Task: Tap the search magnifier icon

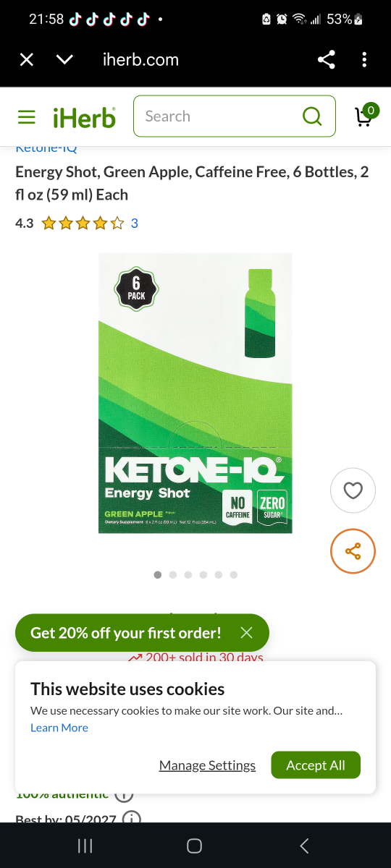Action: click(x=312, y=116)
